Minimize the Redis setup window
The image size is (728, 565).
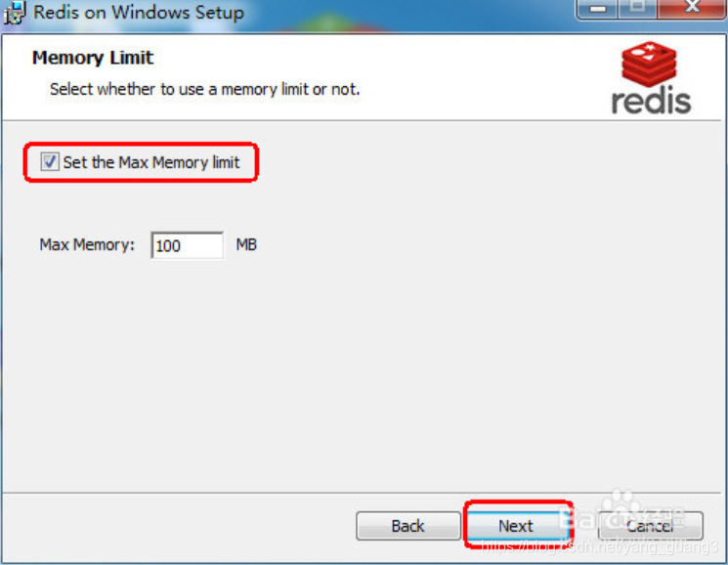pyautogui.click(x=597, y=9)
